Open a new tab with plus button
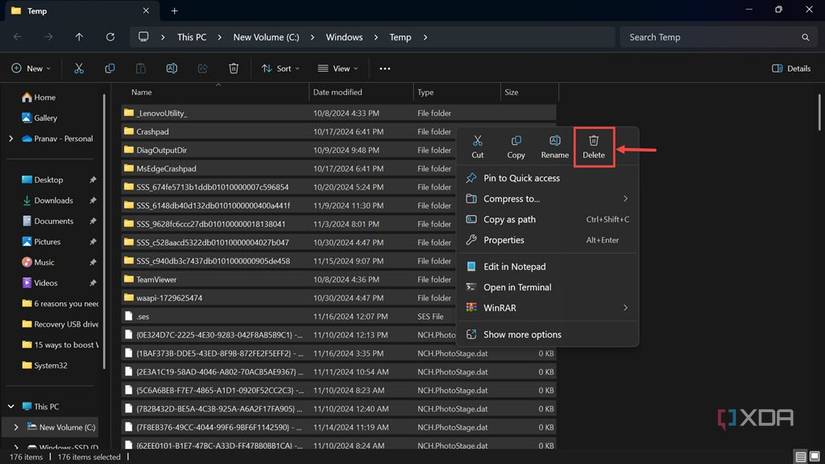The height and width of the screenshot is (464, 825). click(174, 11)
